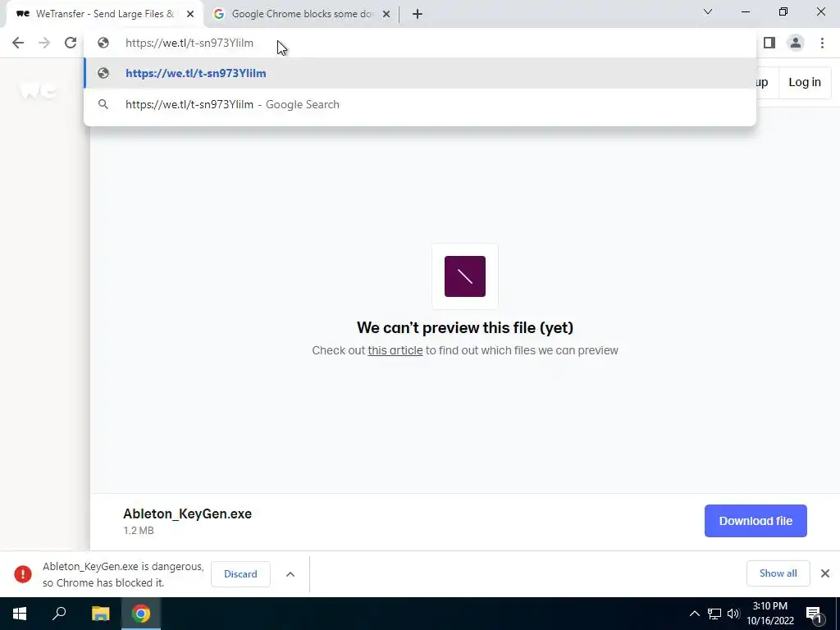Click the globe icon in URL suggestion
Screen dimensions: 840x630
pyautogui.click(x=103, y=73)
